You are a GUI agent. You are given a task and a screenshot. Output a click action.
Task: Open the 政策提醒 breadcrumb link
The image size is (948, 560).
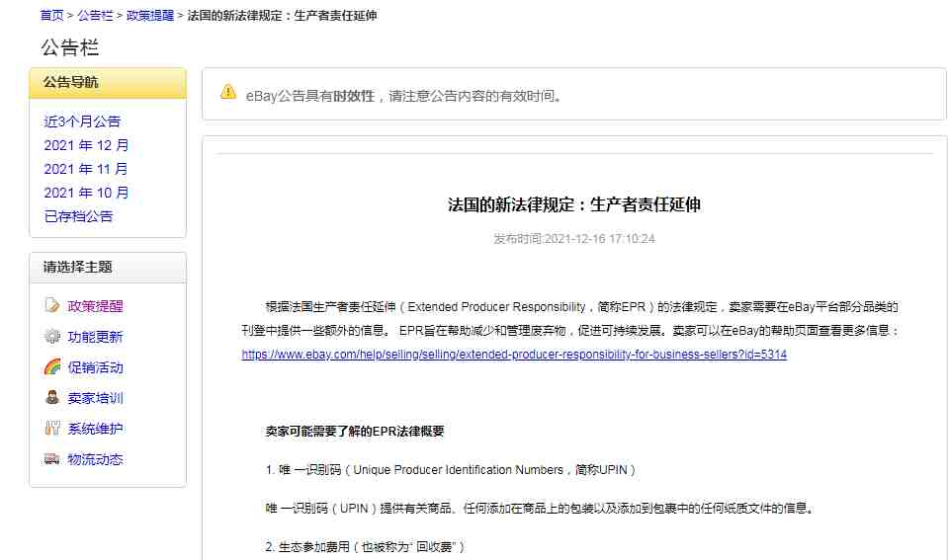pyautogui.click(x=150, y=16)
